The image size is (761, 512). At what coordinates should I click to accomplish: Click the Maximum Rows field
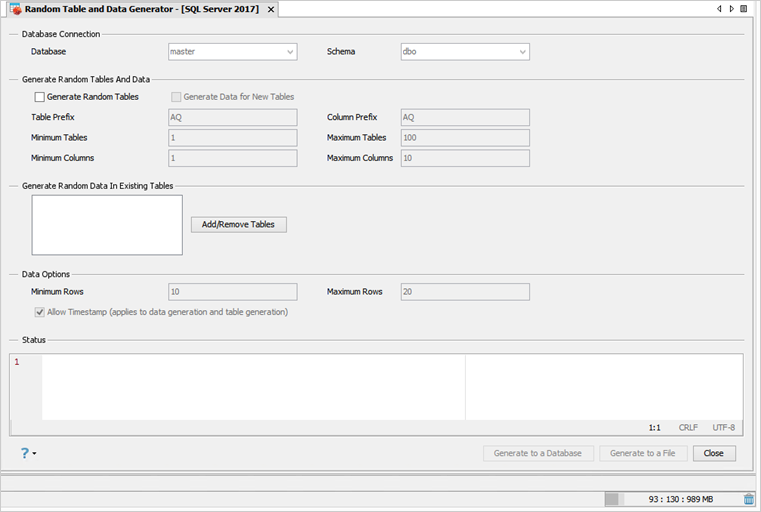(x=465, y=292)
